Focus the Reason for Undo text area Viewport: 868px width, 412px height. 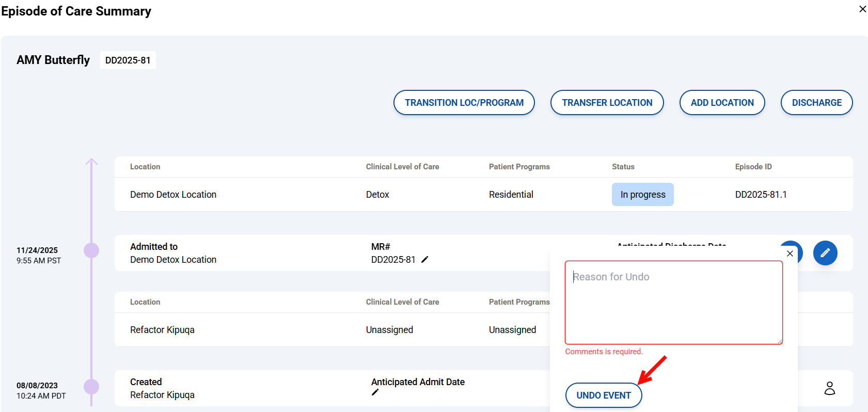coord(673,302)
